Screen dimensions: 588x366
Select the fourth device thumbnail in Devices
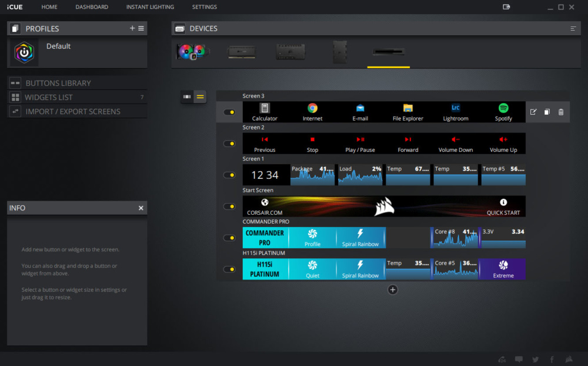tap(340, 52)
